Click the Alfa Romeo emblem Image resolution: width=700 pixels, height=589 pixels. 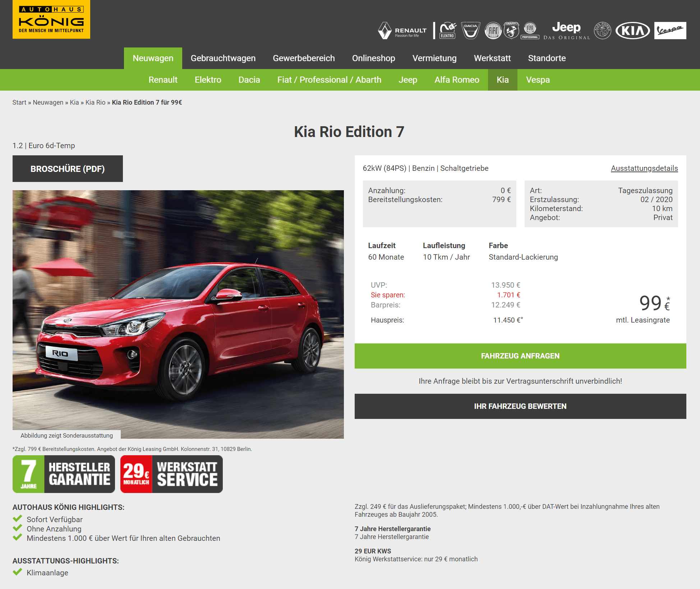(x=603, y=31)
